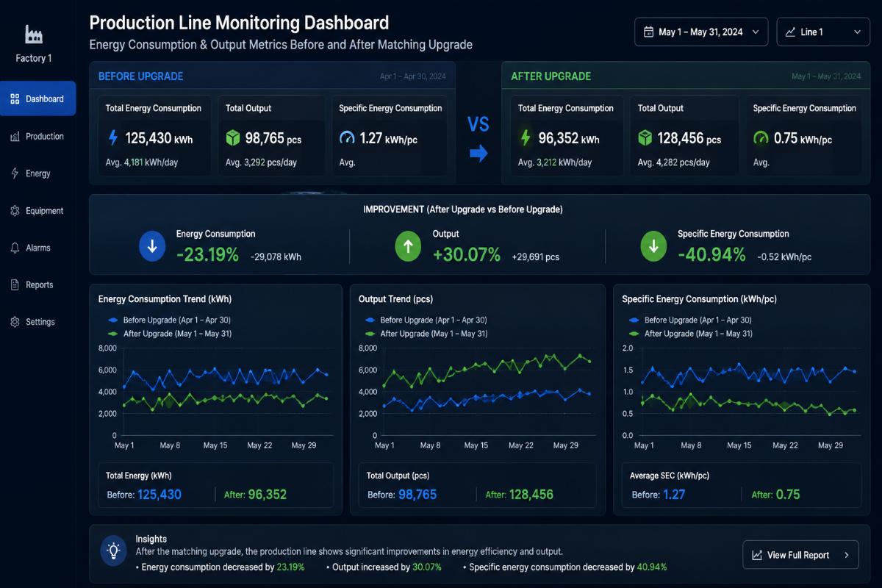Open the Dashboard sidebar item
The width and height of the screenshot is (882, 588).
[37, 98]
